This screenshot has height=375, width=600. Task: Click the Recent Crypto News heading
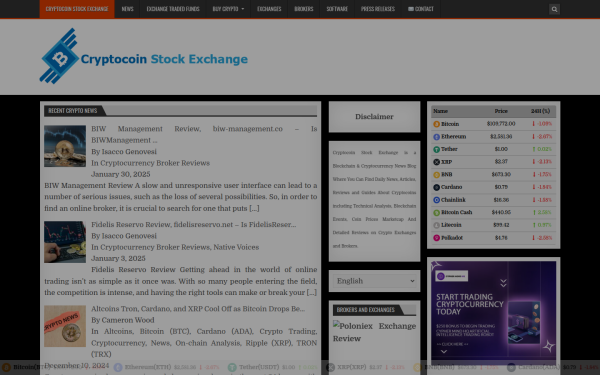73,111
